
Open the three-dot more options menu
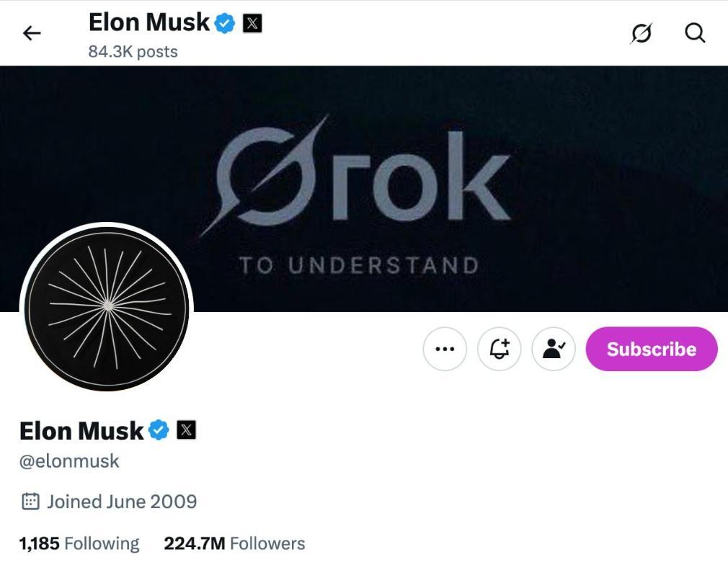pos(445,349)
